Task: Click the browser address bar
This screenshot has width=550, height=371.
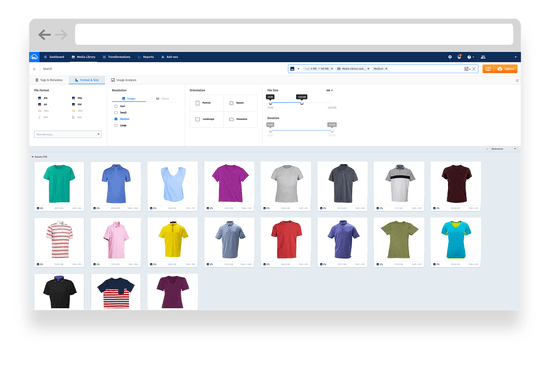Action: tap(294, 34)
